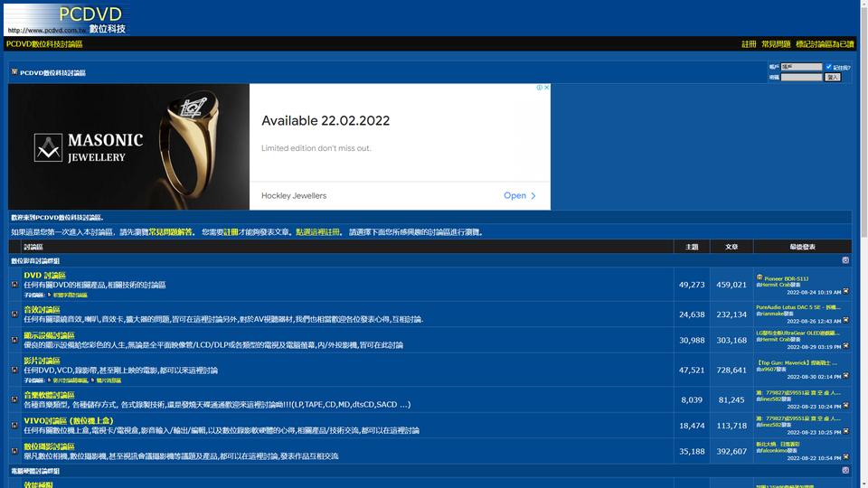
Task: Go to last post icon dated 2022-08-30
Action: (x=846, y=376)
